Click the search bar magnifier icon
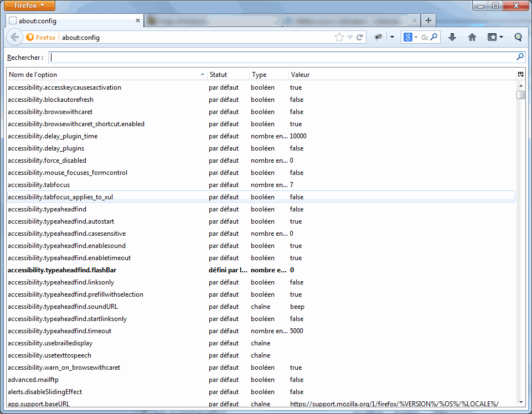Screen dimensions: 532x414 coord(433,37)
